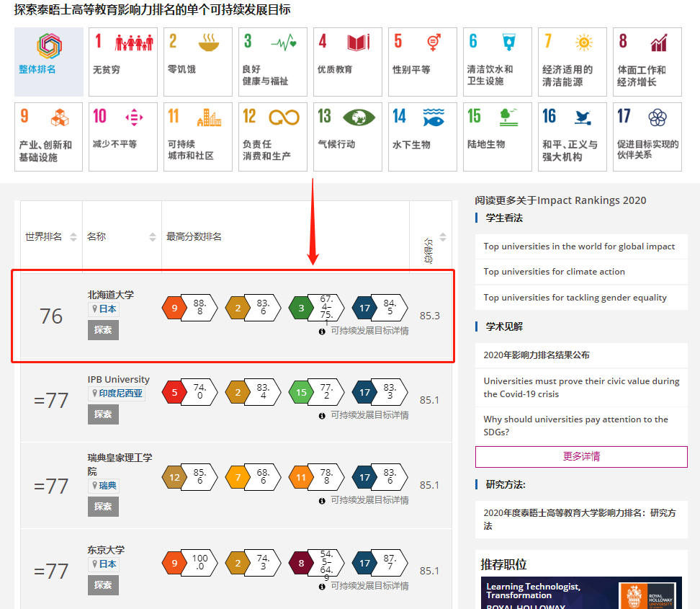
Task: Open SDG 14 Life Below Water tile
Action: coord(423,137)
